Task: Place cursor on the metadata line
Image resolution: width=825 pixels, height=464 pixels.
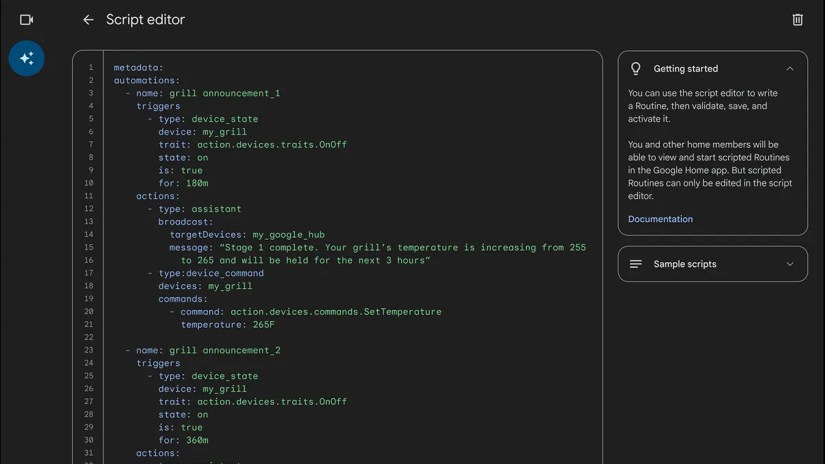Action: (138, 67)
